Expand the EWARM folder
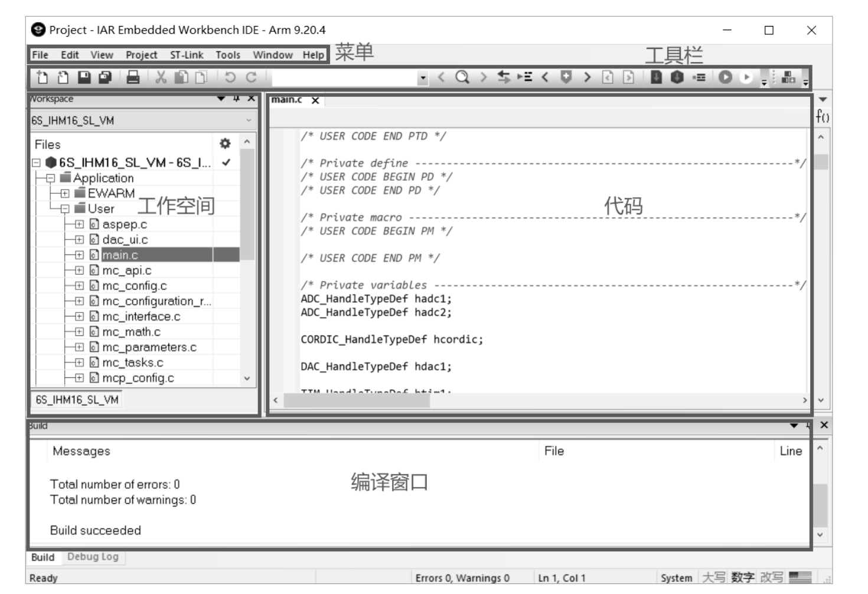 pos(65,193)
